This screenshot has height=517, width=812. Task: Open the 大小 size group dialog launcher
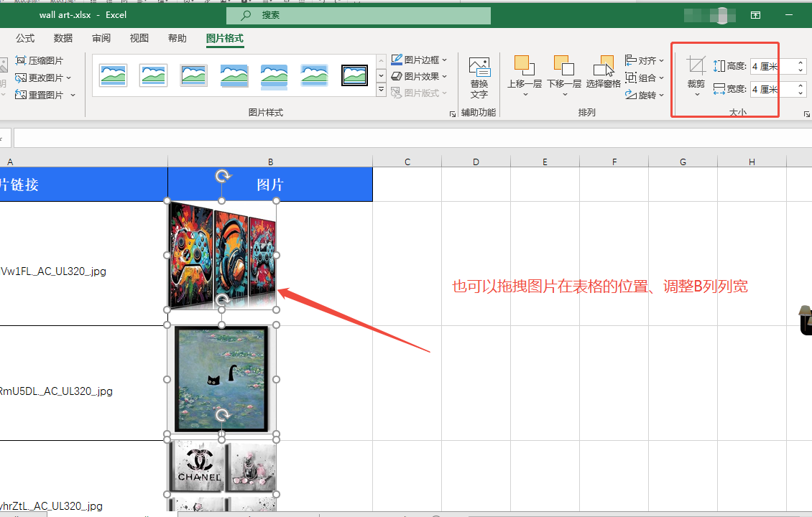[806, 114]
